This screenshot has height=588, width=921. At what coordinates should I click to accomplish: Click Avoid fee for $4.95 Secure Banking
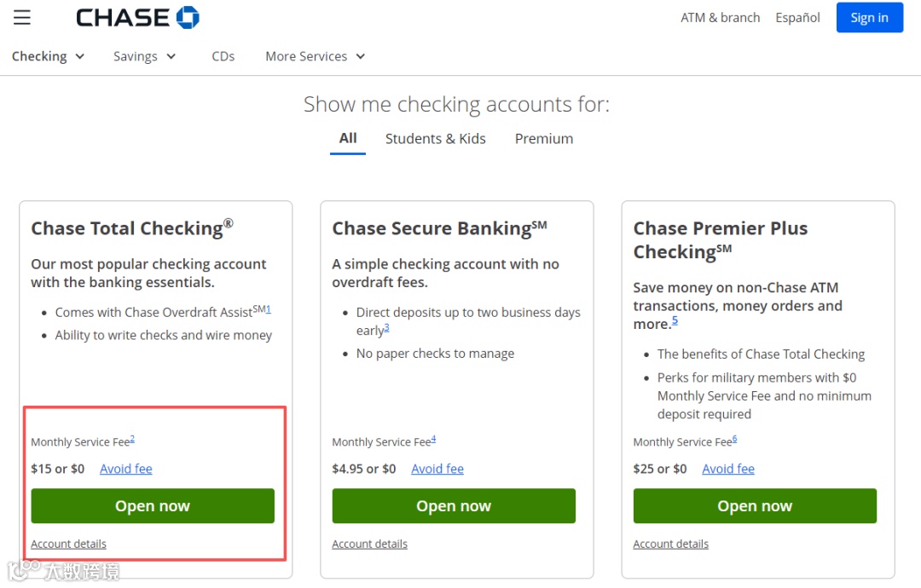point(437,469)
